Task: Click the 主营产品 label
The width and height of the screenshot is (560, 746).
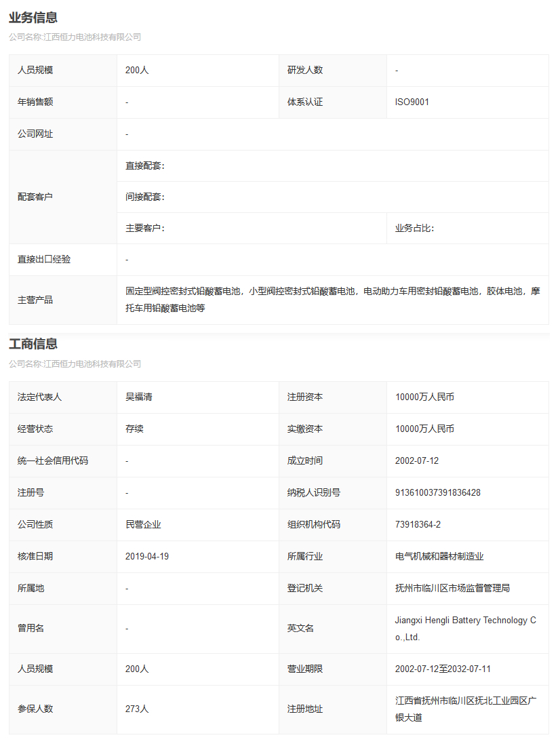Action: pyautogui.click(x=35, y=300)
